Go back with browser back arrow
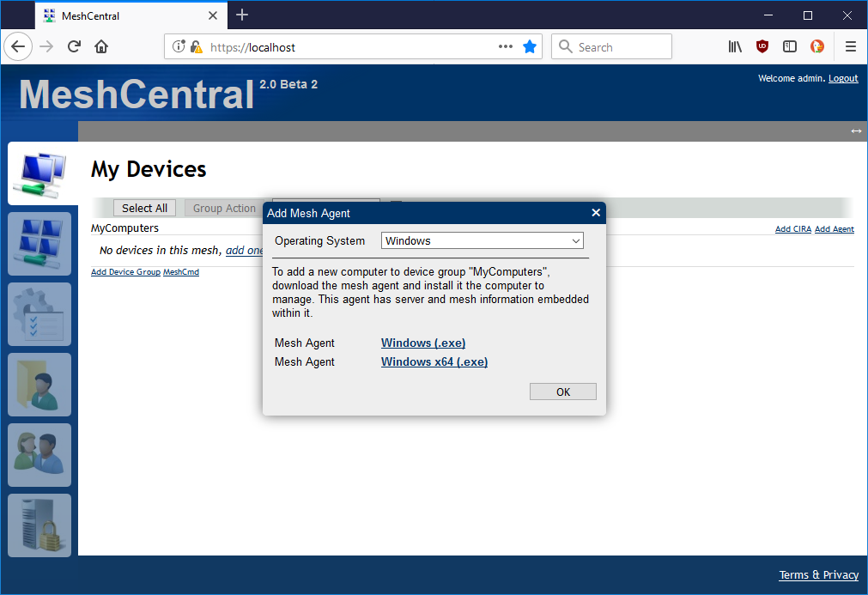 click(x=18, y=46)
